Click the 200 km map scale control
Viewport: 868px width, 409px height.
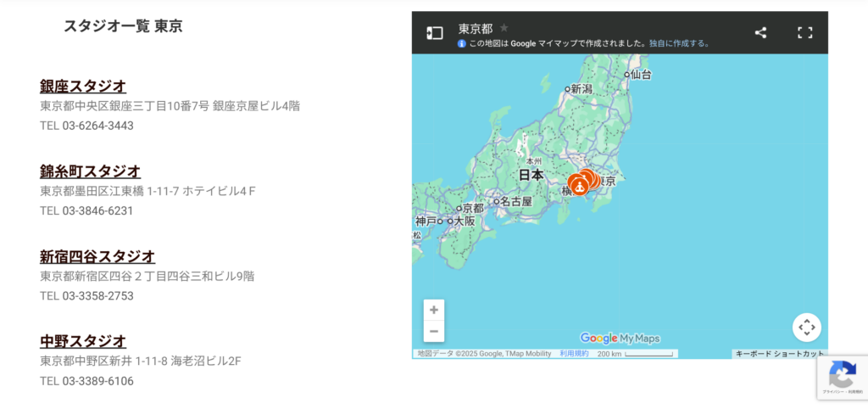635,354
